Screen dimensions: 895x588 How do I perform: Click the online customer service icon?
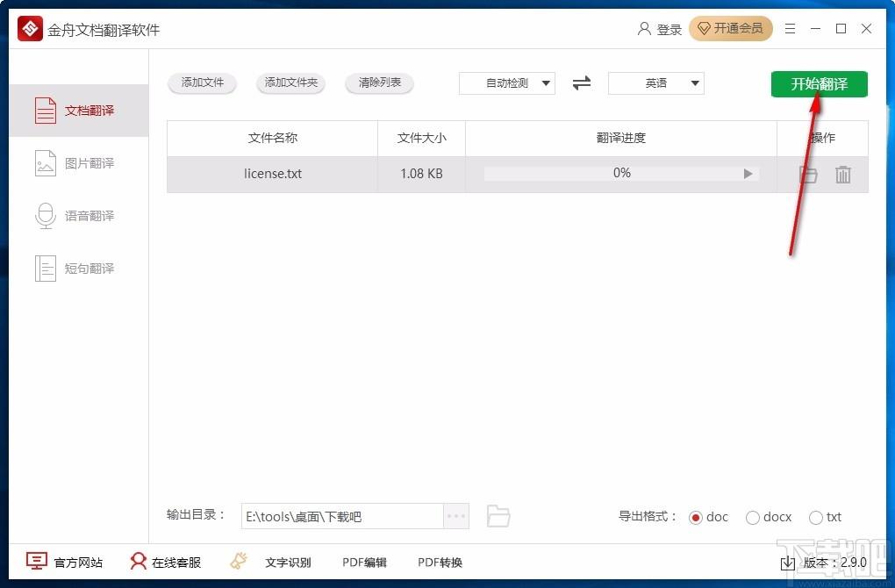coord(138,561)
